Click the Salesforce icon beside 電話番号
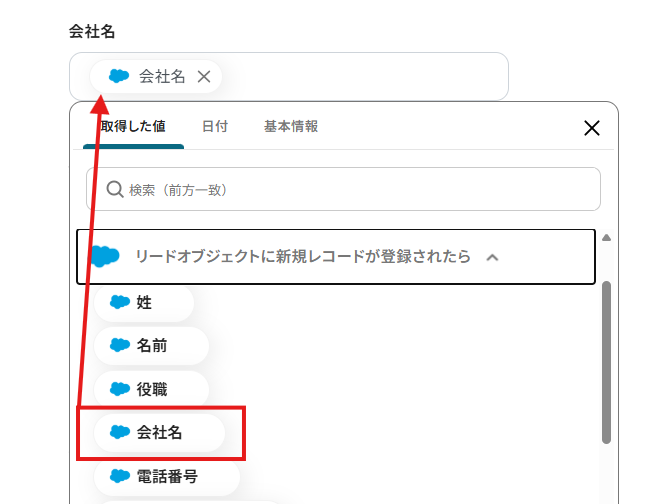 120,476
